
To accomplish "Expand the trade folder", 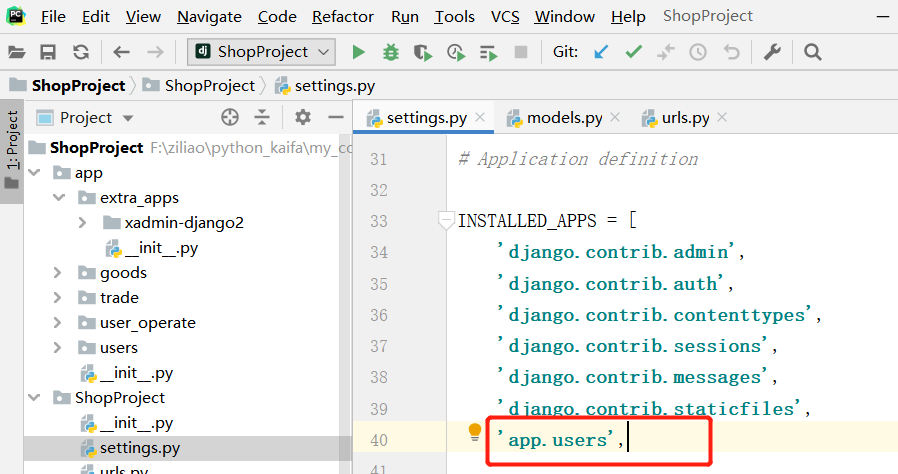I will click(x=57, y=298).
